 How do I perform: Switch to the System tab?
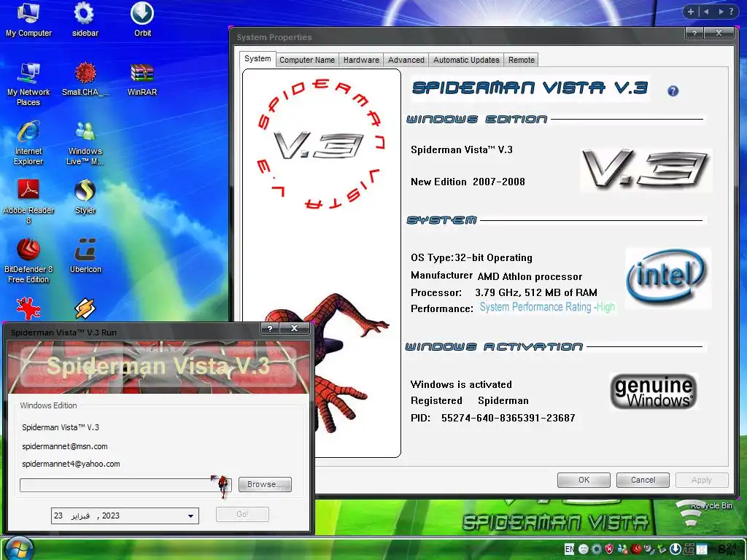tap(258, 58)
